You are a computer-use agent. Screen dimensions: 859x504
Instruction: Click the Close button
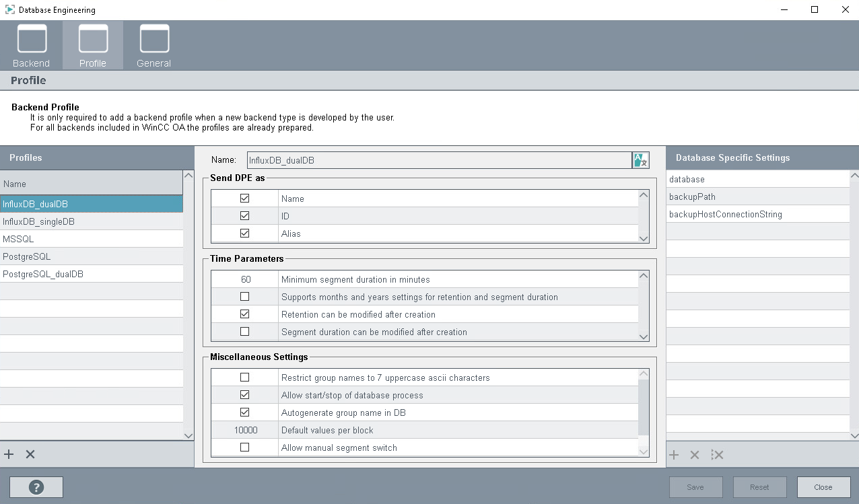click(x=823, y=487)
